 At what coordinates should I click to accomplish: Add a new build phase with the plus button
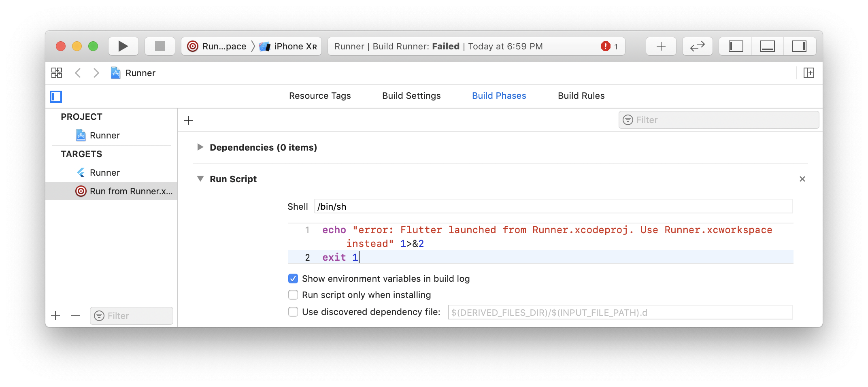(188, 120)
